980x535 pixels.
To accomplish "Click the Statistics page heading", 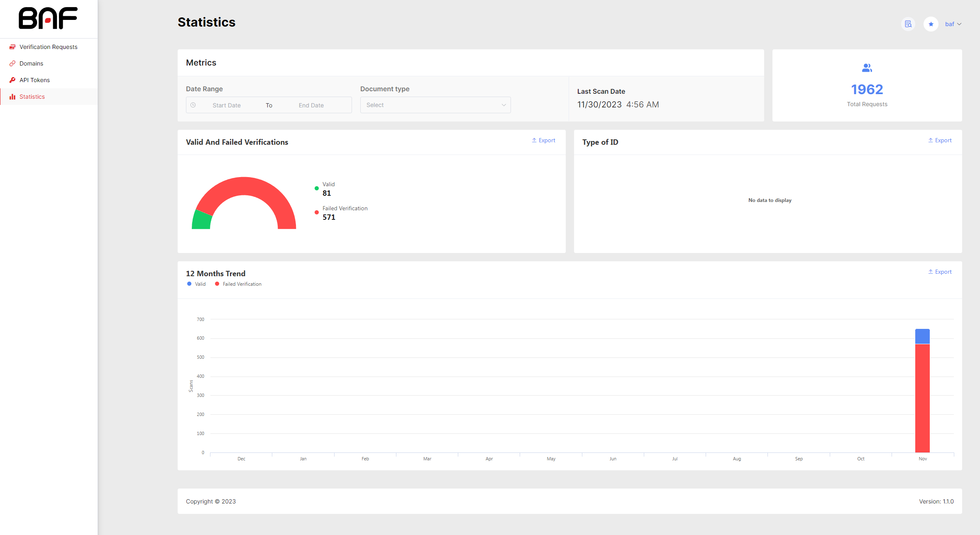I will click(207, 22).
